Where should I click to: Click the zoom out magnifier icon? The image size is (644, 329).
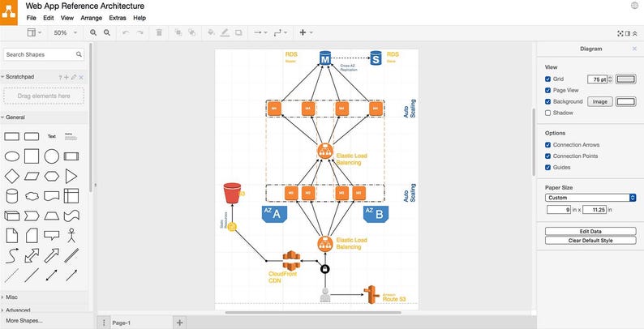[x=107, y=32]
